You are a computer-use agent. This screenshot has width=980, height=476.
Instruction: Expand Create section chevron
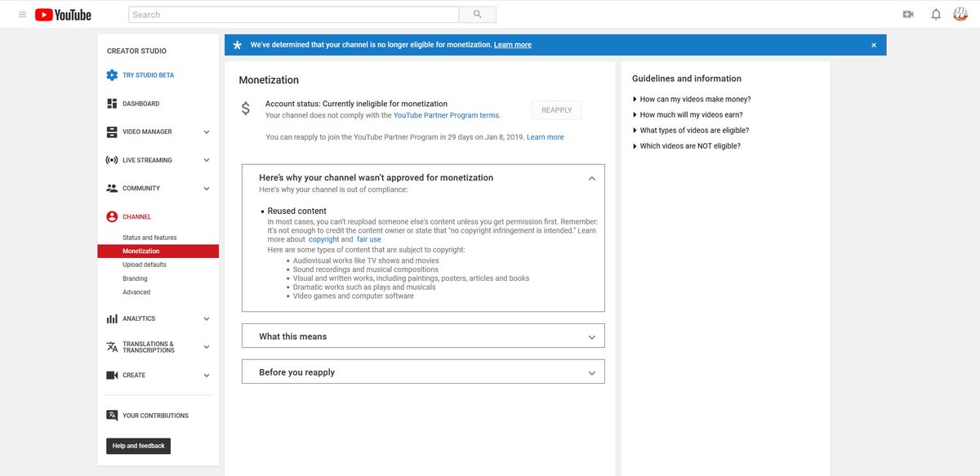click(x=207, y=376)
